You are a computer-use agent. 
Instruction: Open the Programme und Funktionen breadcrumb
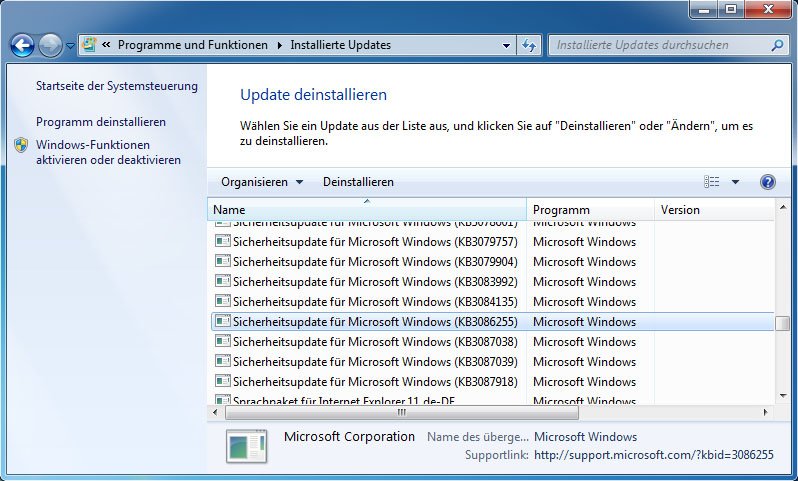193,45
